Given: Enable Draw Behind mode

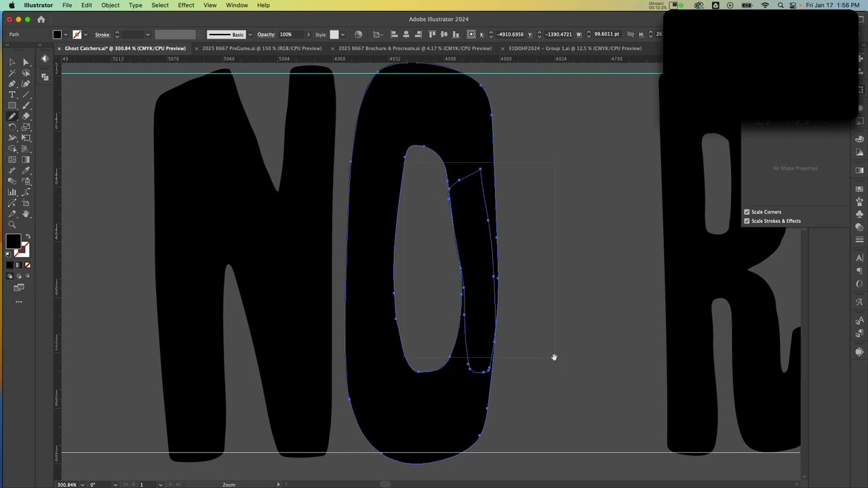Looking at the screenshot, I should pos(18,276).
